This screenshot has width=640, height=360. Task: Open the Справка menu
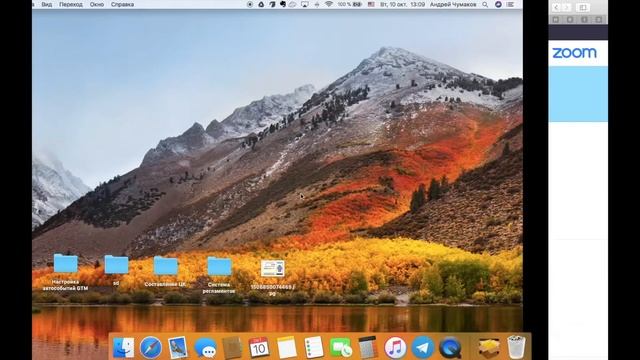point(122,4)
